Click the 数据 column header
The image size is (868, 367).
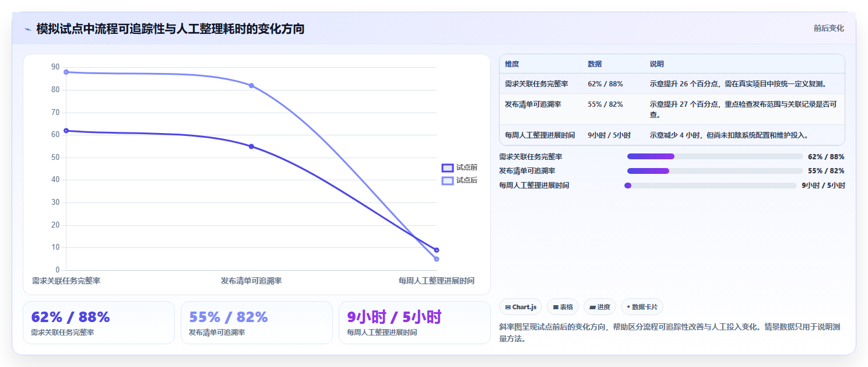[x=595, y=64]
